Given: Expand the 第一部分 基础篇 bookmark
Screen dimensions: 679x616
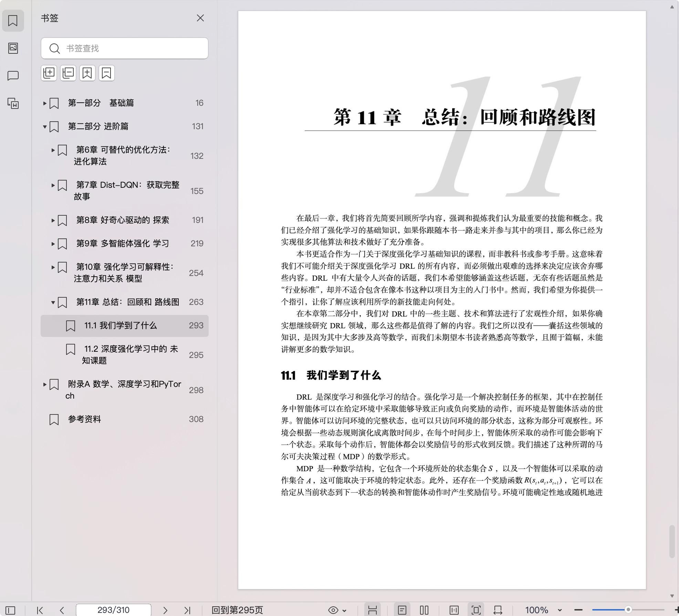Looking at the screenshot, I should point(45,103).
